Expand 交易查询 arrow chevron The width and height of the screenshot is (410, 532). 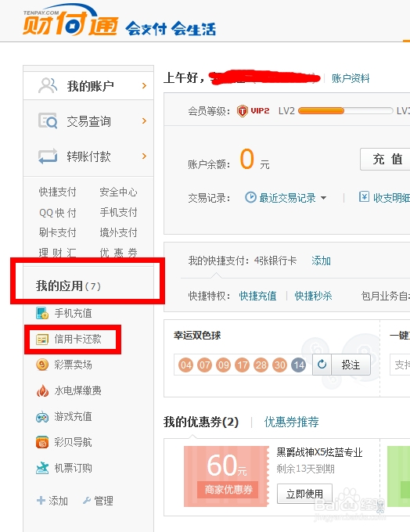[144, 120]
